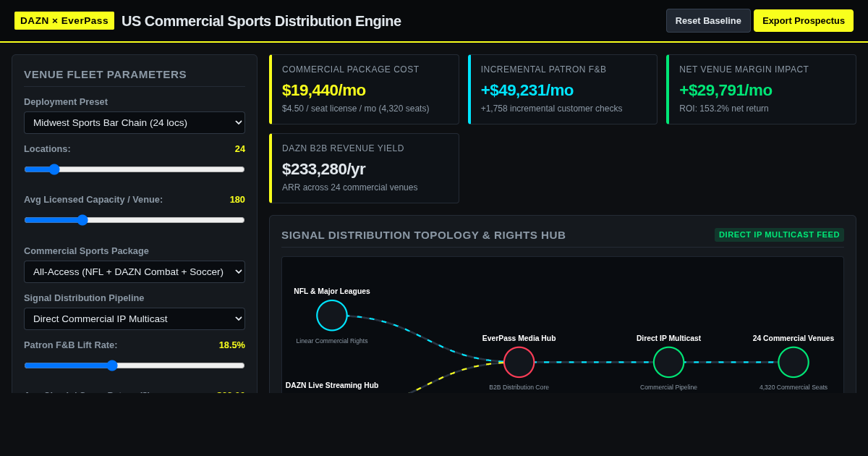Click the Linear Commercial Rights caption
Image resolution: width=868 pixels, height=456 pixels.
[332, 341]
